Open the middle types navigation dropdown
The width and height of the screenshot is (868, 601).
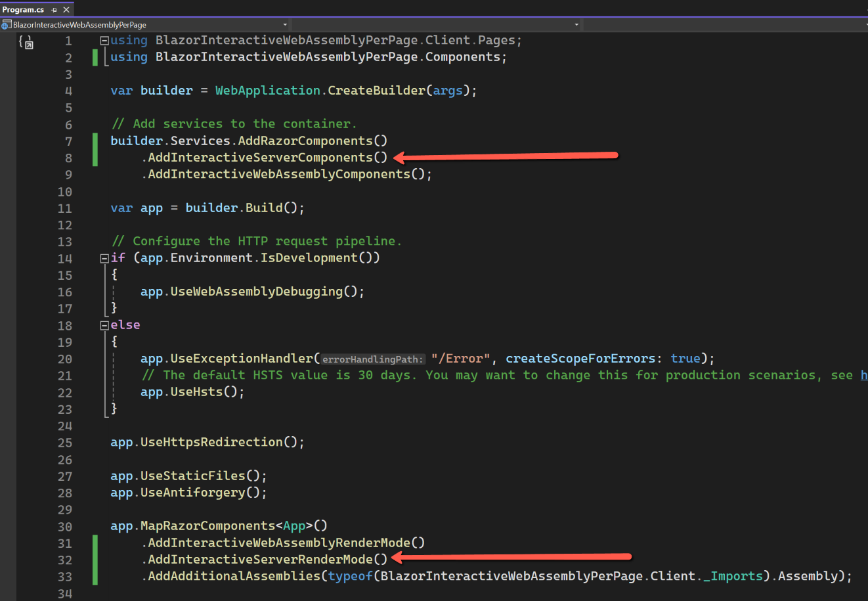click(x=576, y=25)
